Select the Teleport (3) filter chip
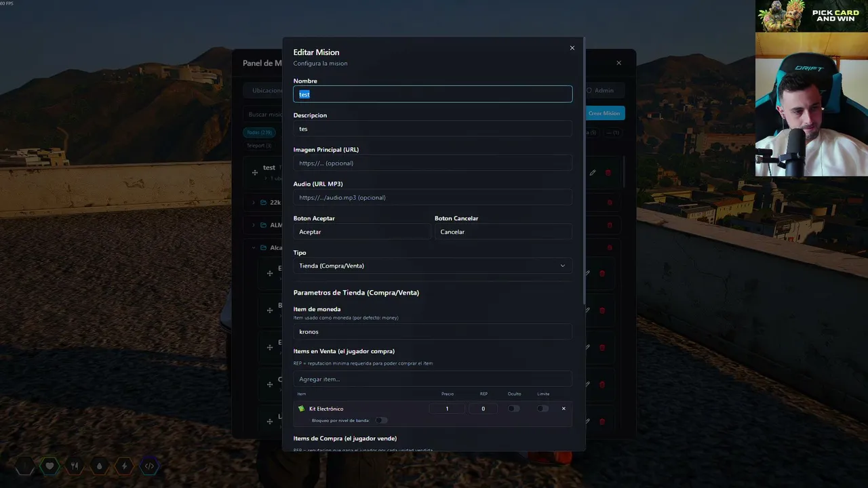 [259, 146]
